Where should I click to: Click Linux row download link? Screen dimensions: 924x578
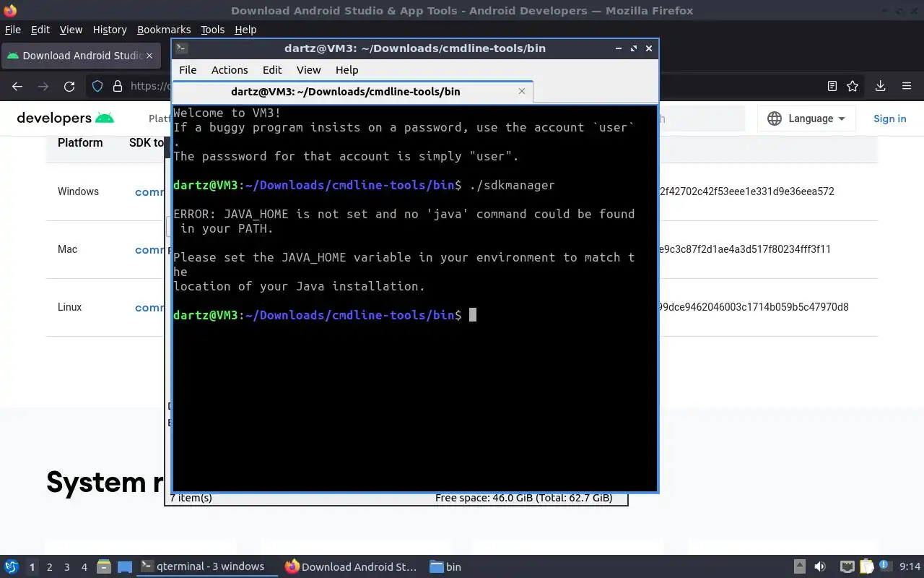tap(150, 307)
